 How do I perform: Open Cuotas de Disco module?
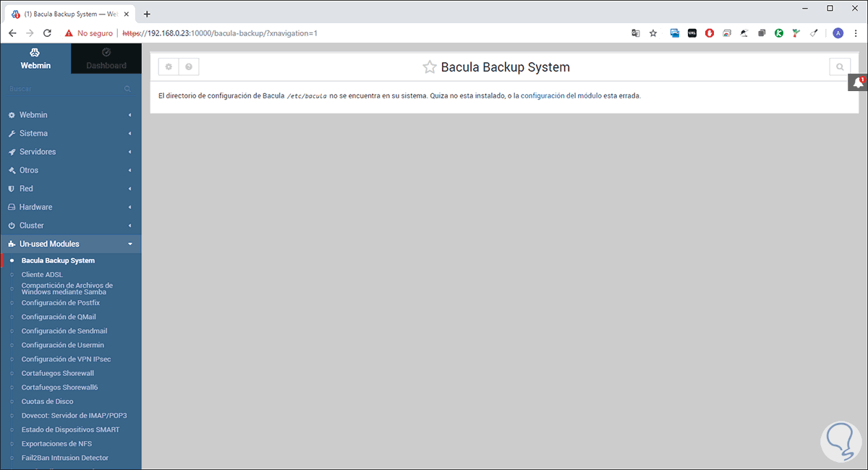click(x=47, y=401)
